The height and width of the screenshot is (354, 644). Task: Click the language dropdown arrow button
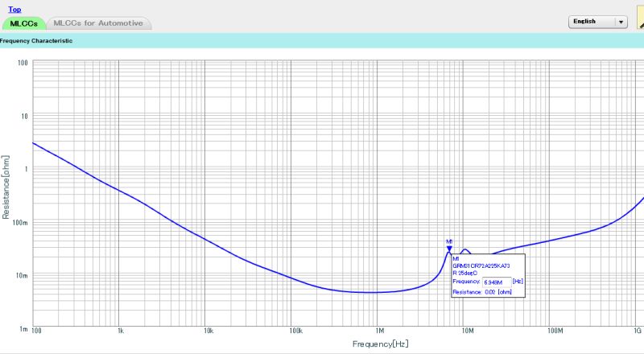[621, 22]
